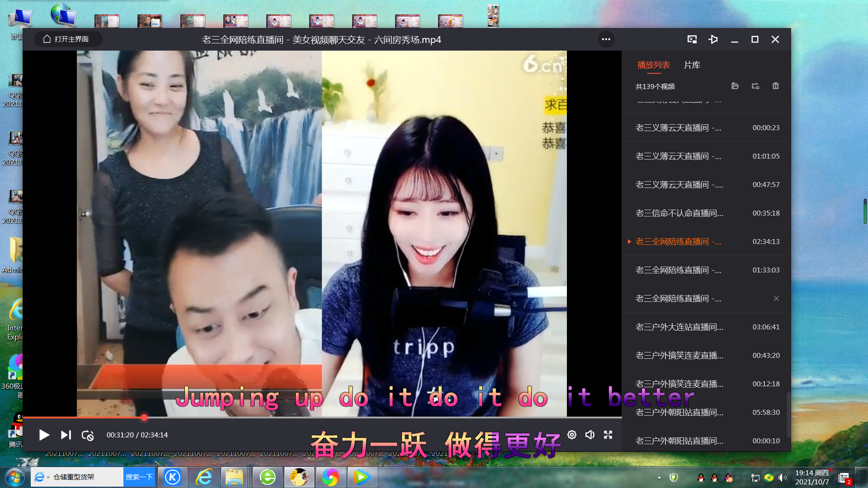The width and height of the screenshot is (868, 488).
Task: Click the add-to-list icon in playlist header
Action: tap(755, 86)
